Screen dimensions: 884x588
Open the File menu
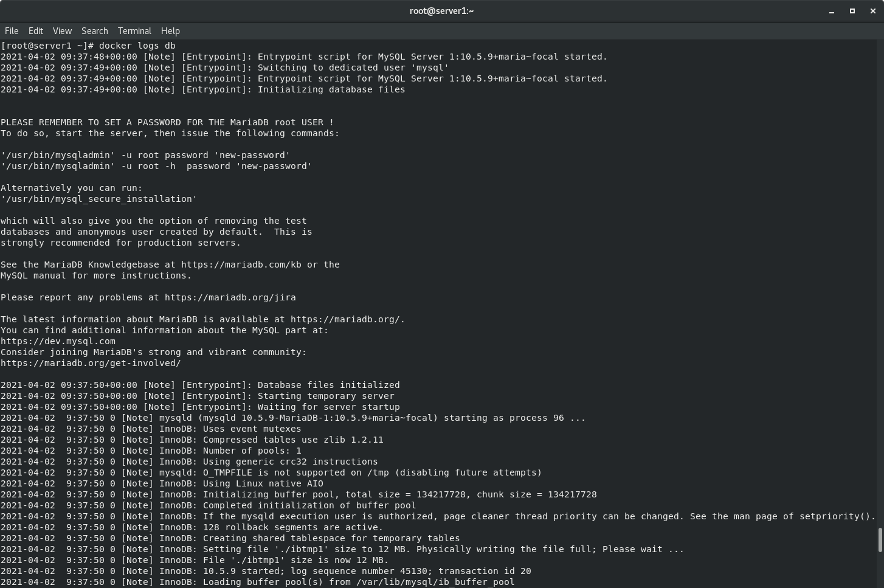click(12, 31)
